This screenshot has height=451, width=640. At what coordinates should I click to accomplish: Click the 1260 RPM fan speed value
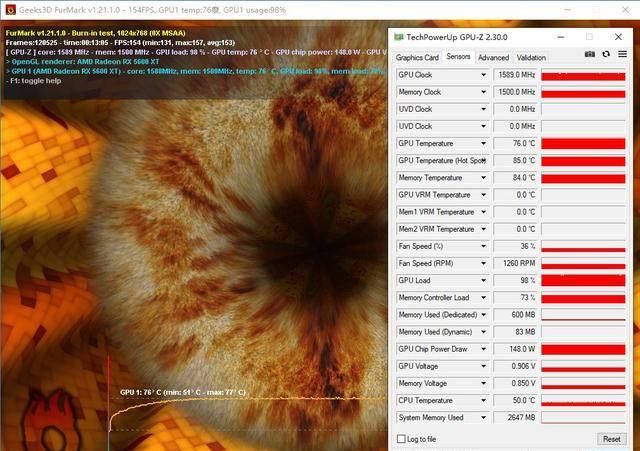pos(515,263)
